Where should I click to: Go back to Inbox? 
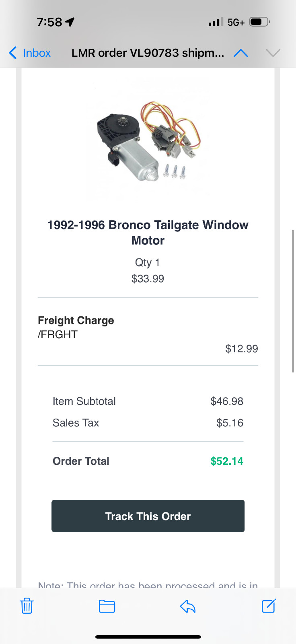point(30,53)
